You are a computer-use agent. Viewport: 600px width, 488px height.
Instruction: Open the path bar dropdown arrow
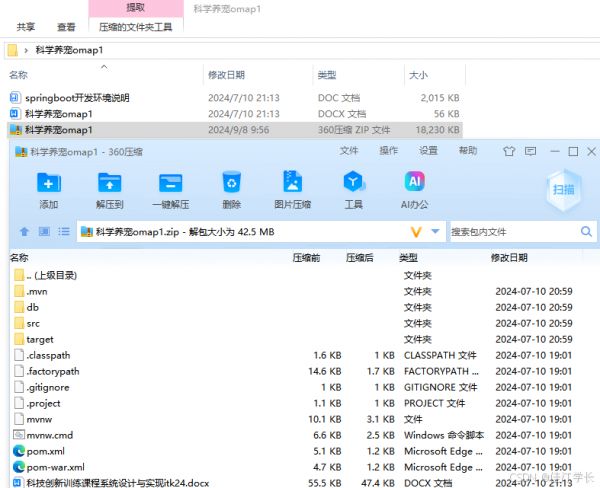click(x=435, y=231)
